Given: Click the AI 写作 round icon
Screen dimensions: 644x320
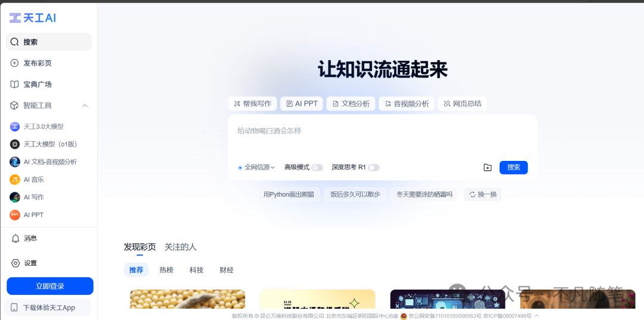Looking at the screenshot, I should [15, 197].
